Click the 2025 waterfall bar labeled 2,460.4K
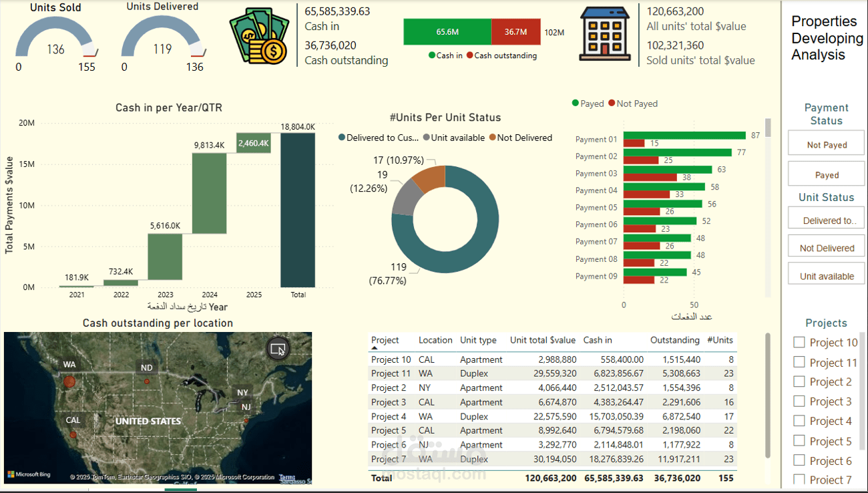Image resolution: width=868 pixels, height=493 pixels. tap(254, 143)
